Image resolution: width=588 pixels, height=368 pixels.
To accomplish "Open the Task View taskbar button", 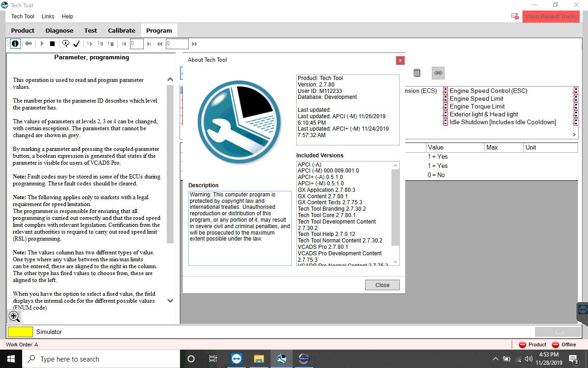I will (213, 359).
